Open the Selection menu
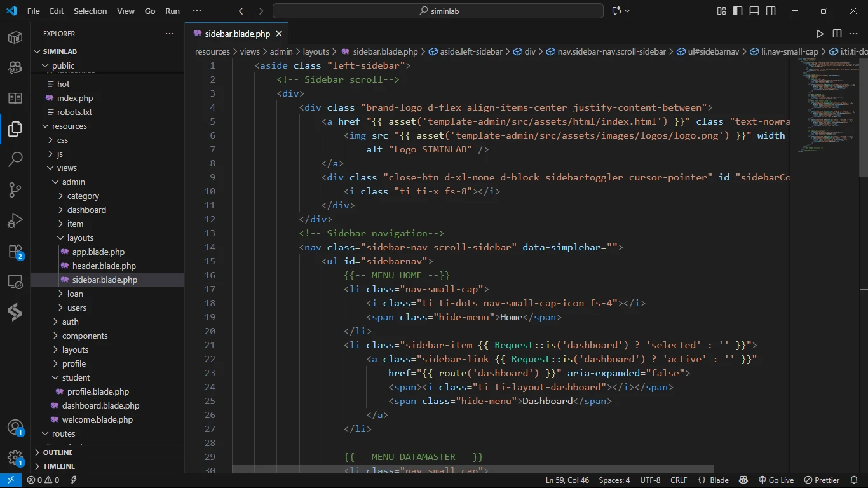 click(x=90, y=11)
